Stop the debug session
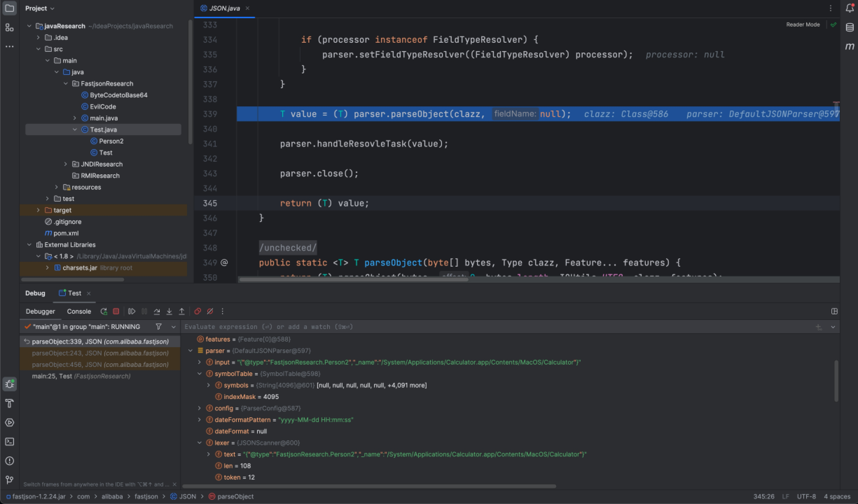Screen dimensions: 858x504 (116, 311)
